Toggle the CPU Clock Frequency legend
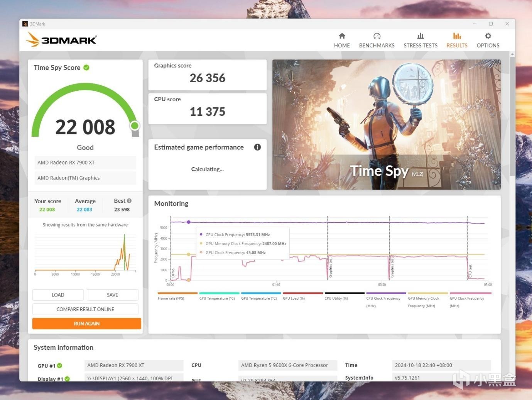This screenshot has height=400, width=532. (386, 300)
